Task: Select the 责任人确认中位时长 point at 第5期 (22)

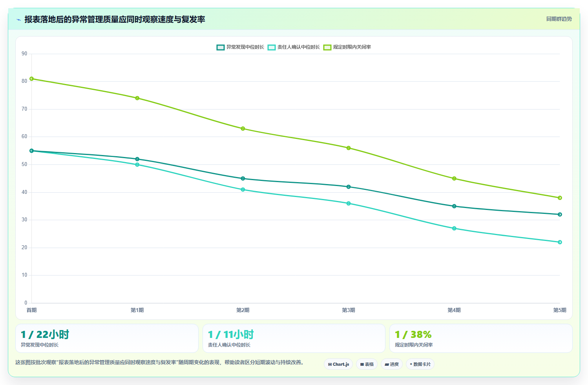Action: point(560,242)
